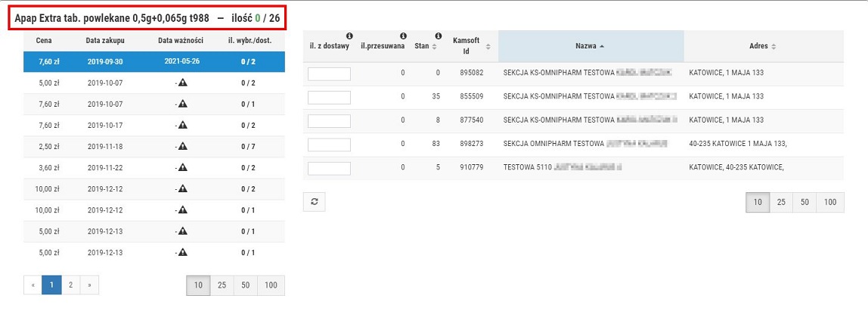Sort by Stan column arrows
Viewport: 868px width, 311px height.
(x=434, y=47)
